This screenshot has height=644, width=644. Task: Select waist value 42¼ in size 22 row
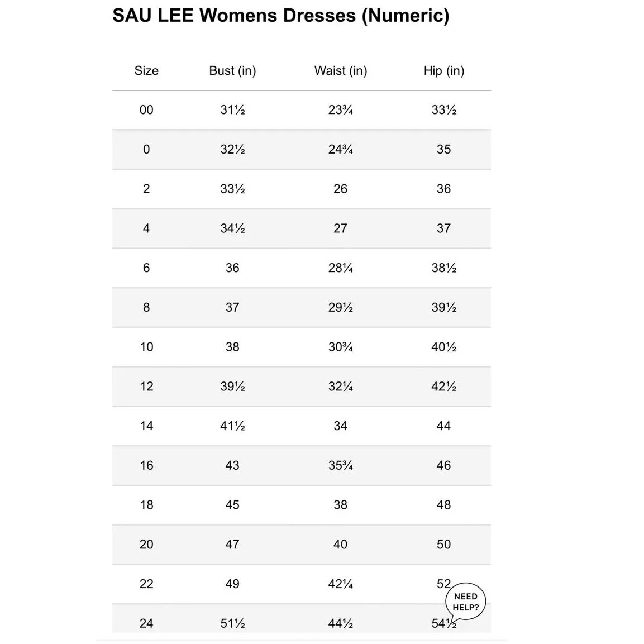point(340,584)
